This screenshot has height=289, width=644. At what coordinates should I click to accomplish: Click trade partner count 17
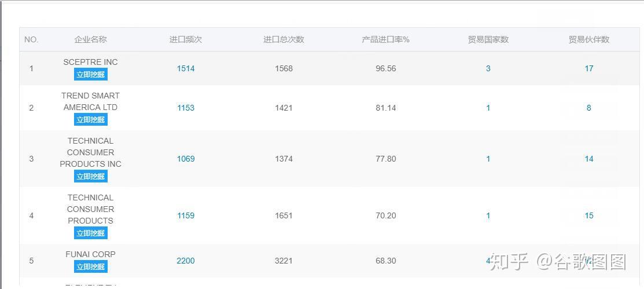[589, 69]
